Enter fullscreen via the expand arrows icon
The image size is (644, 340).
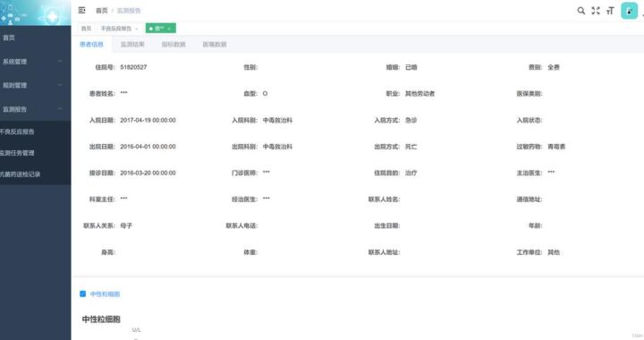[596, 11]
